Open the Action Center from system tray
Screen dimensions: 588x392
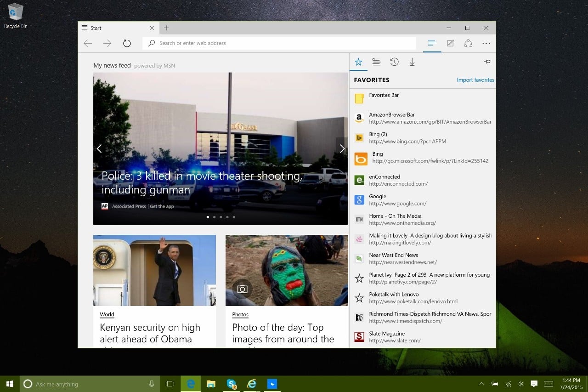pos(534,384)
